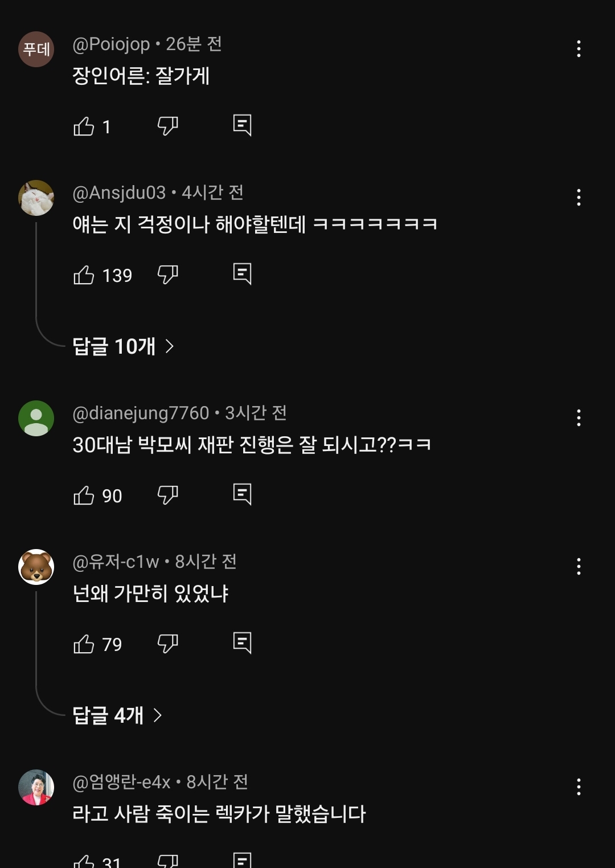Dislike the @Ansjdu03 comment

[167, 275]
